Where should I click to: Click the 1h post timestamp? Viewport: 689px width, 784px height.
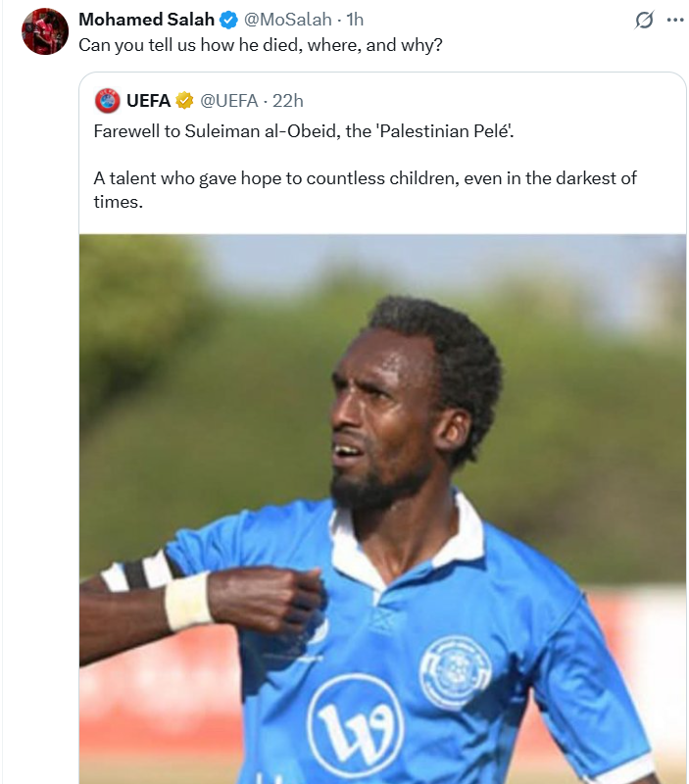tap(355, 20)
